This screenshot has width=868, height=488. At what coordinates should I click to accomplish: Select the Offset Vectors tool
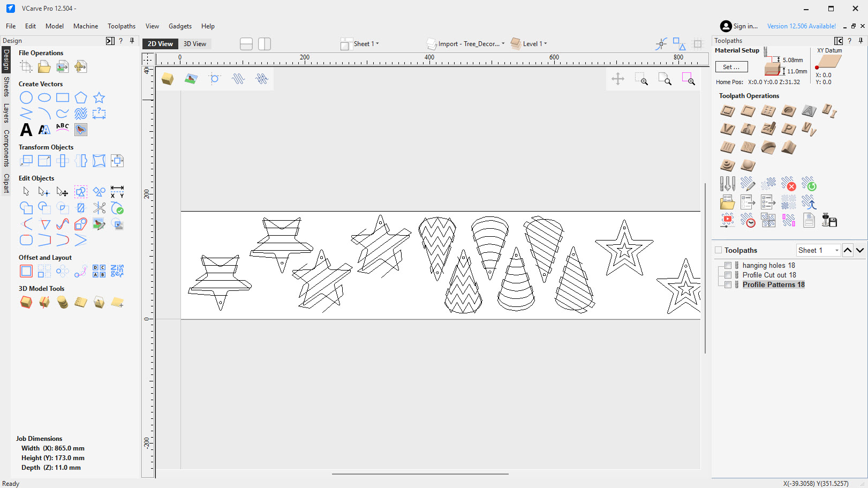click(26, 272)
